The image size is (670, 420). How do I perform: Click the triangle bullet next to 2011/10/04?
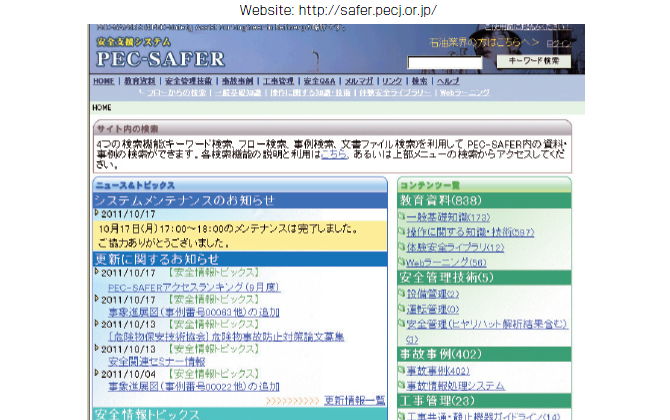click(97, 373)
